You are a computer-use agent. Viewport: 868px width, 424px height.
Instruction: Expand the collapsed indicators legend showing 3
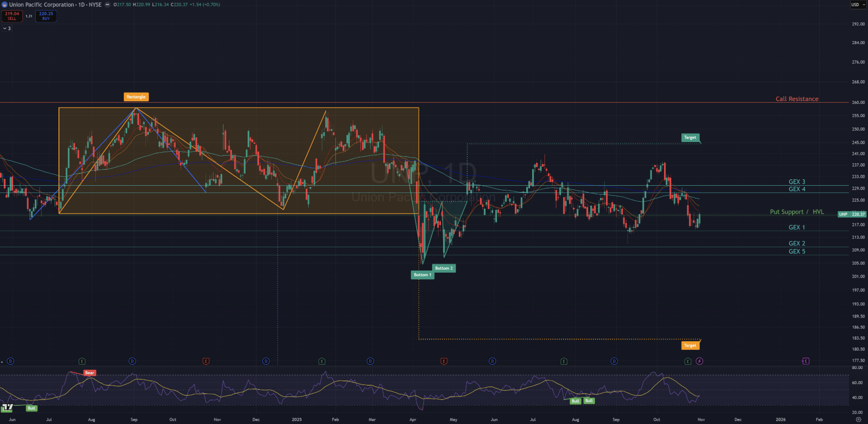[7, 28]
